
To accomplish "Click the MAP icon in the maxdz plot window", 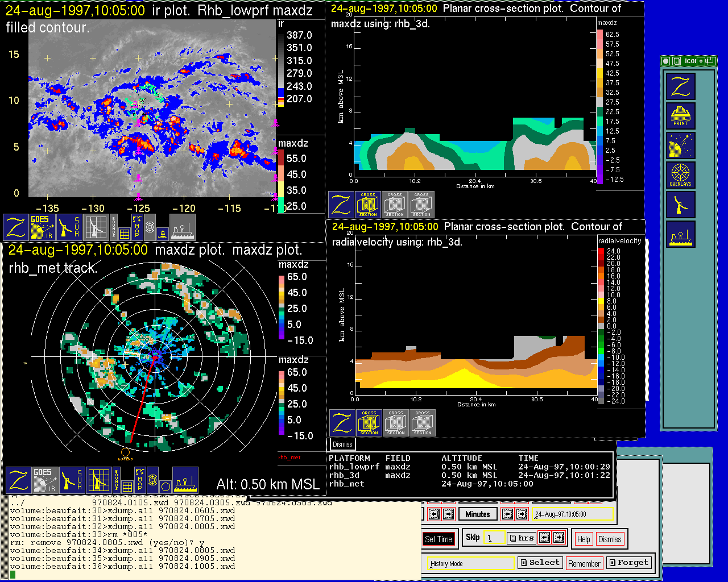I will click(139, 480).
